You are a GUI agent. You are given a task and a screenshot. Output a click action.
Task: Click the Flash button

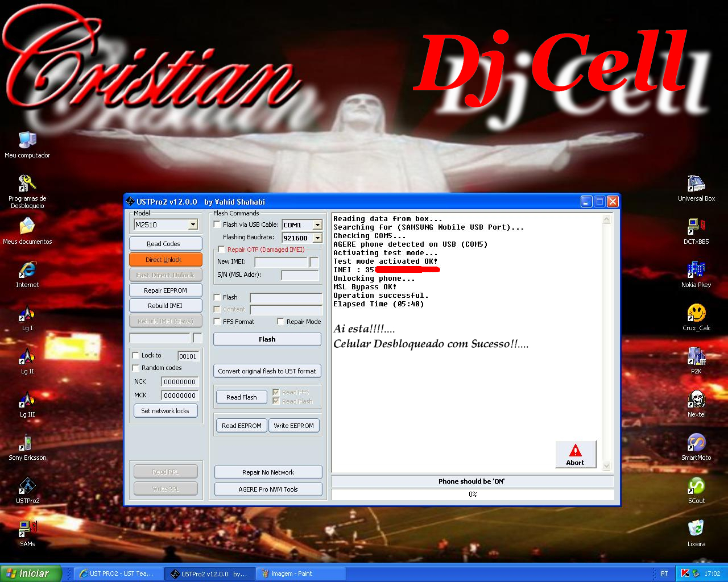click(267, 339)
